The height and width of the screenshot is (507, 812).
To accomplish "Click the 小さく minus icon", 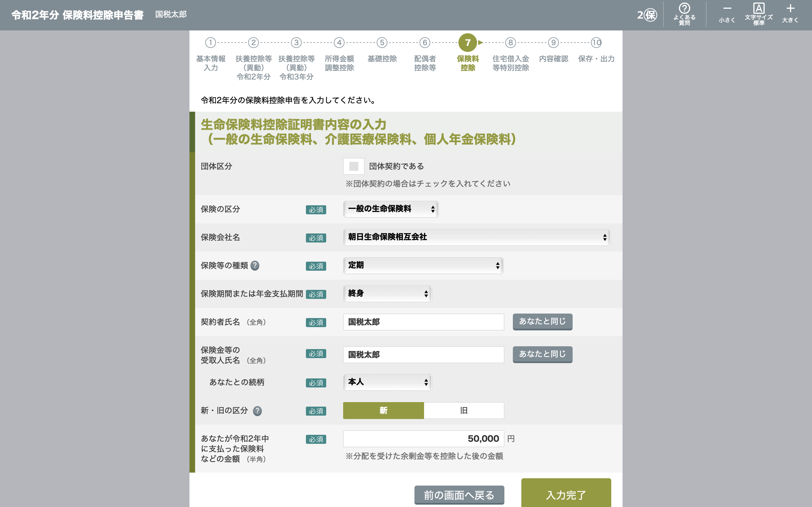I will [x=727, y=14].
